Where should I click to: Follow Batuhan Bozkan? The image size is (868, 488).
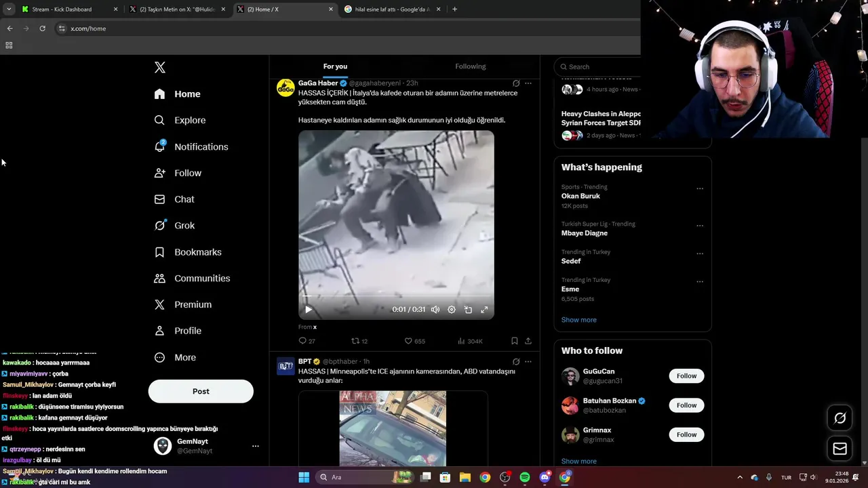tap(686, 405)
